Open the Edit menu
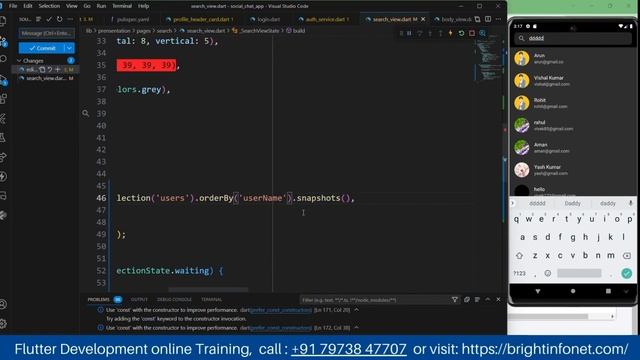Viewport: 640px width, 360px height. (28, 6)
